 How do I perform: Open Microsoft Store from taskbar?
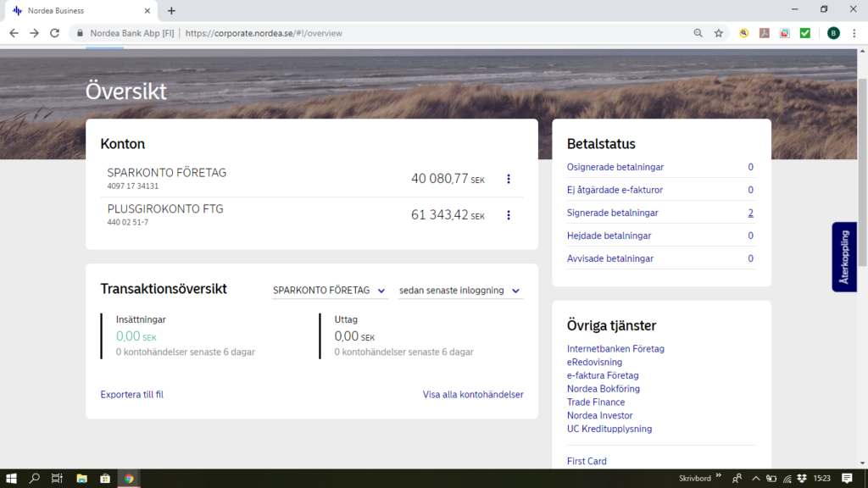tap(105, 479)
